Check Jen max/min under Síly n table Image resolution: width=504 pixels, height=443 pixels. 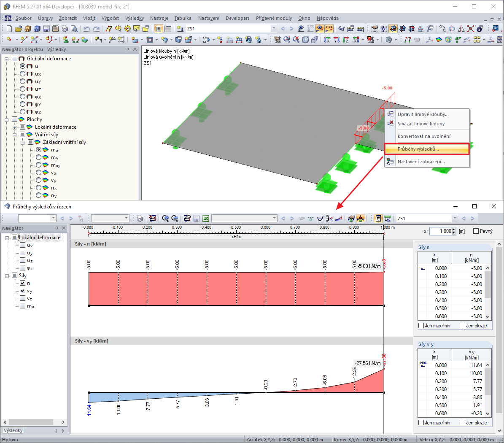point(421,326)
